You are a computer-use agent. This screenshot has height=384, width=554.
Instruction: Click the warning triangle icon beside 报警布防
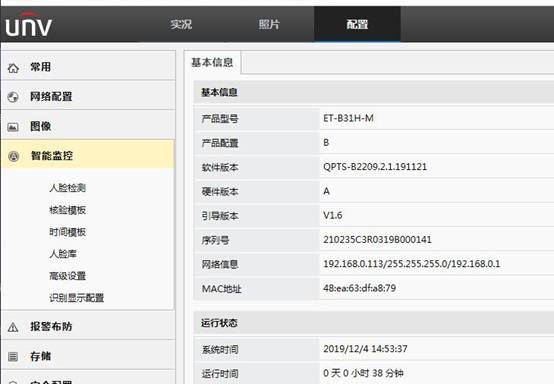[13, 327]
